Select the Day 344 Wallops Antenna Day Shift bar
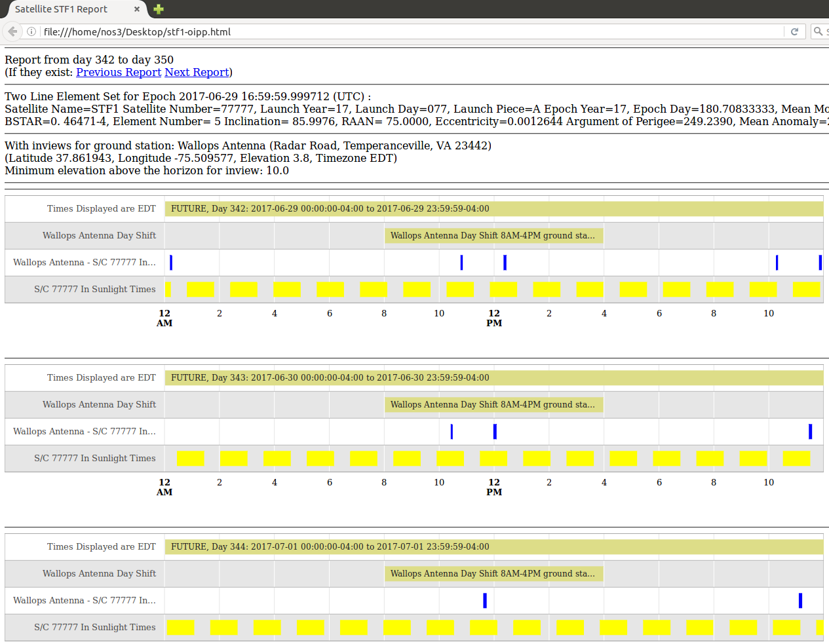The height and width of the screenshot is (644, 829). [x=493, y=573]
